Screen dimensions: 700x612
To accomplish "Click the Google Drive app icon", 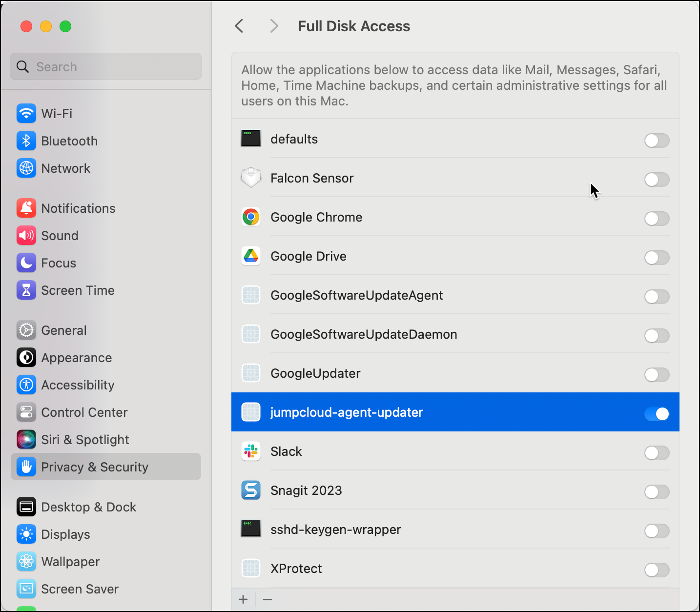I will 251,256.
